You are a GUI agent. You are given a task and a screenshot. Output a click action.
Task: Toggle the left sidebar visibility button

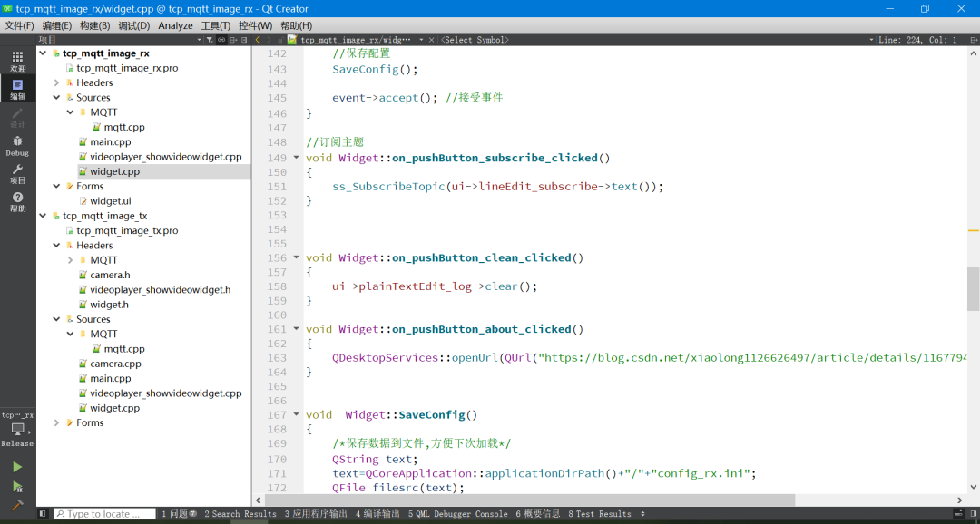coord(43,514)
